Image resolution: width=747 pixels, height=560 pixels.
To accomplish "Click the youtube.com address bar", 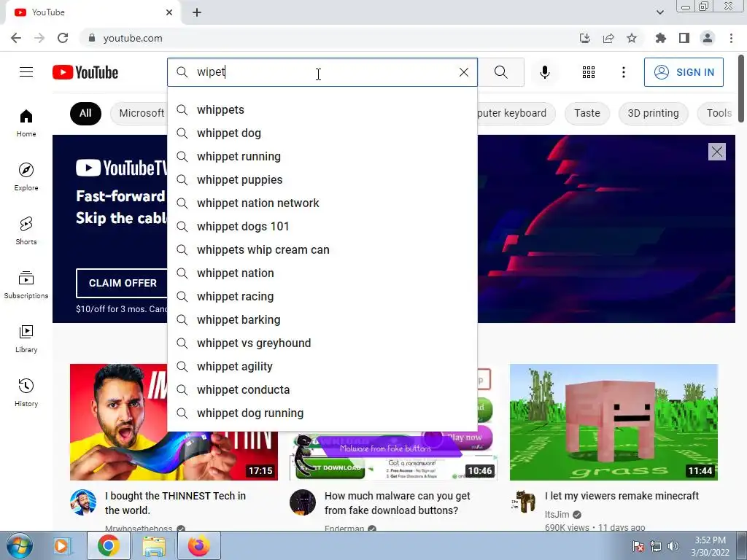I will point(329,38).
